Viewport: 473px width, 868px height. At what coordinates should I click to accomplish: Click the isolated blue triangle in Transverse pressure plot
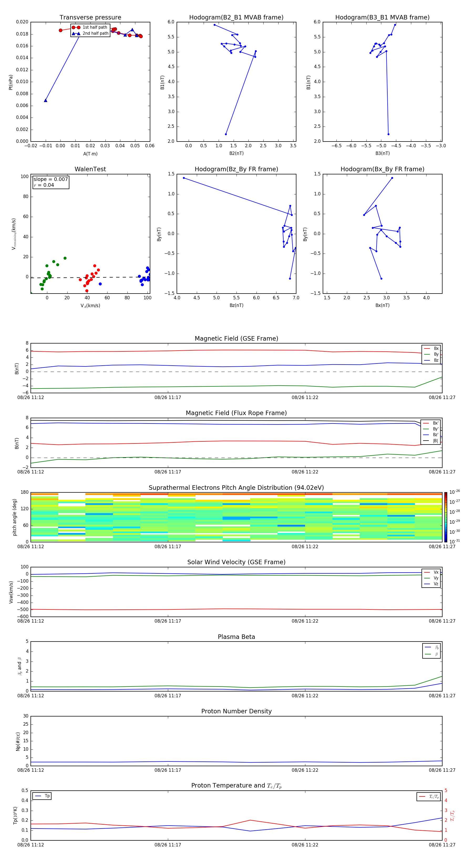coord(45,100)
